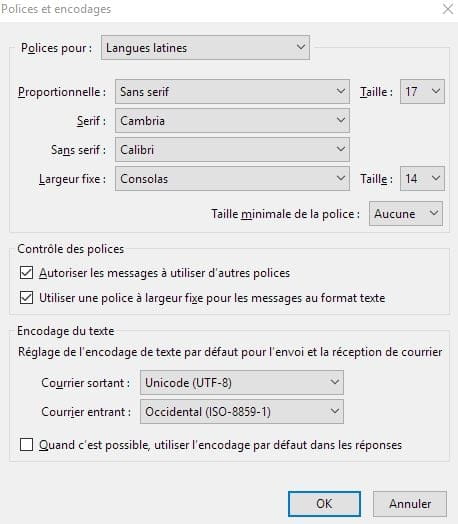The image size is (458, 524).
Task: Toggle Utiliser une police à largeur fixe checkbox
Action: (26, 297)
